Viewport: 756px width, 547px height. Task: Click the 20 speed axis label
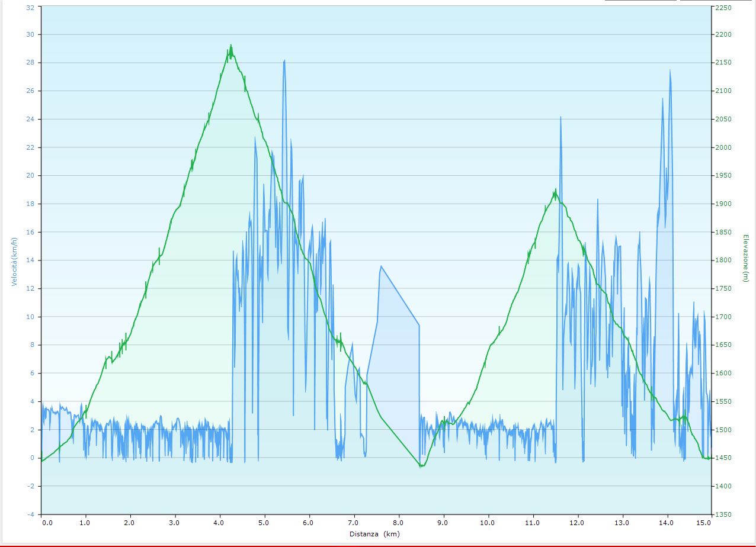pos(30,176)
